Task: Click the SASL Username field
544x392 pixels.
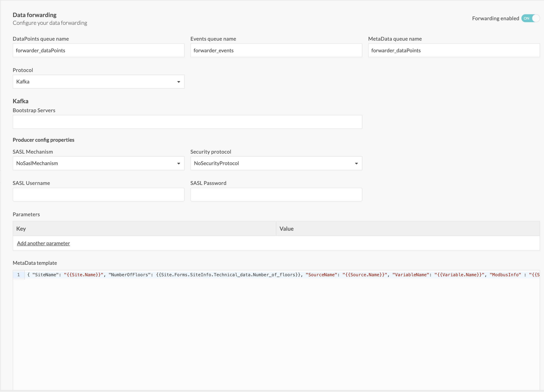Action: tap(98, 195)
